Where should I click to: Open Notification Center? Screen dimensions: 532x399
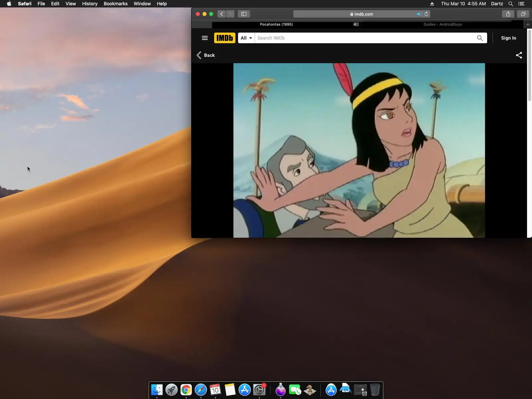coord(521,4)
